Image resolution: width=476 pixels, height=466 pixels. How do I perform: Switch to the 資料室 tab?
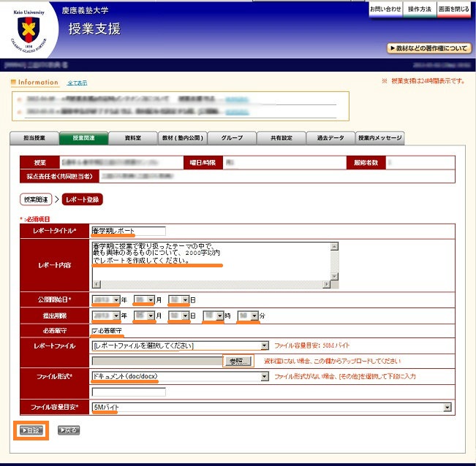(x=133, y=138)
